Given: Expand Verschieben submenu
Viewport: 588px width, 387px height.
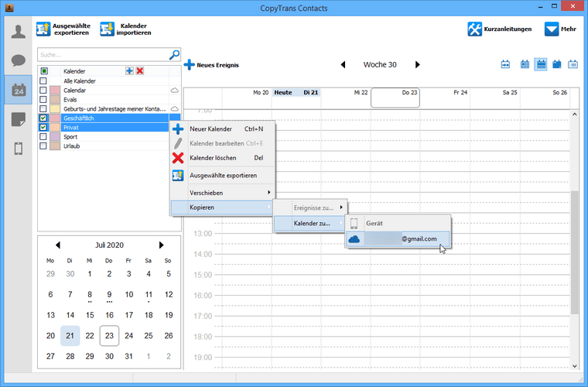Looking at the screenshot, I should 223,193.
